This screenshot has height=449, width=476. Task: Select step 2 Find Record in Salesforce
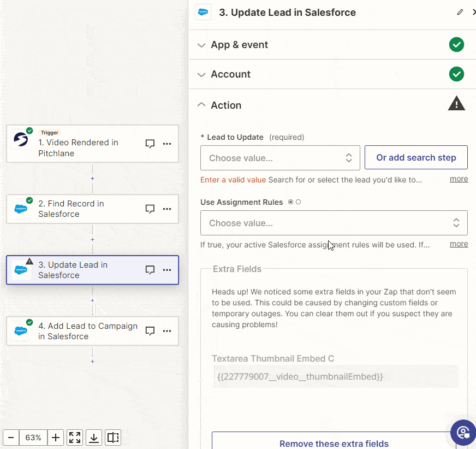(93, 209)
